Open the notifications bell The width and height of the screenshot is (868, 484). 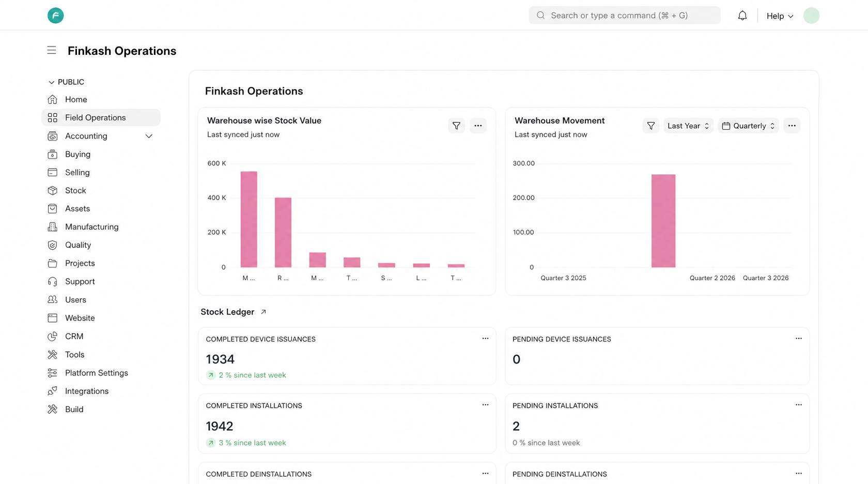[x=742, y=16]
